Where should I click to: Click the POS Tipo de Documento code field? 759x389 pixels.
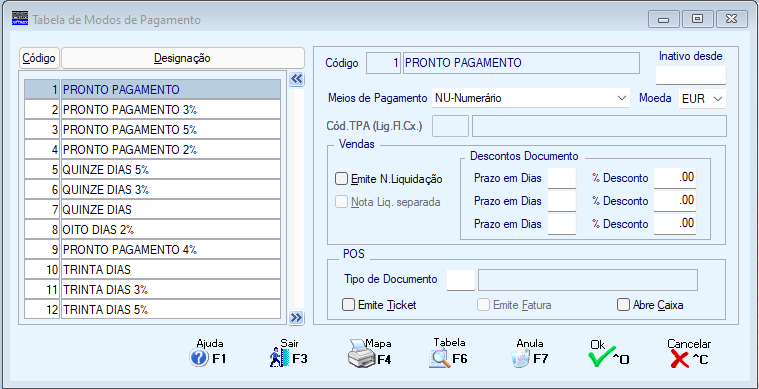tap(461, 280)
